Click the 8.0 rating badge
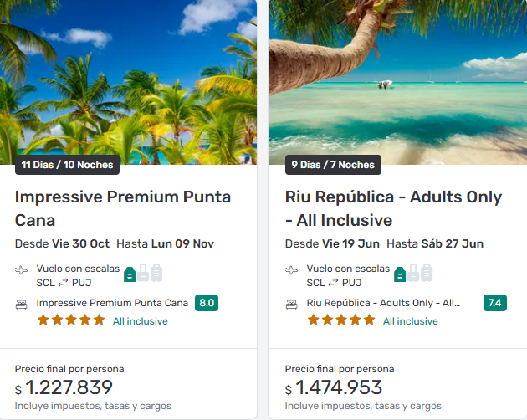527x420 pixels. point(207,303)
